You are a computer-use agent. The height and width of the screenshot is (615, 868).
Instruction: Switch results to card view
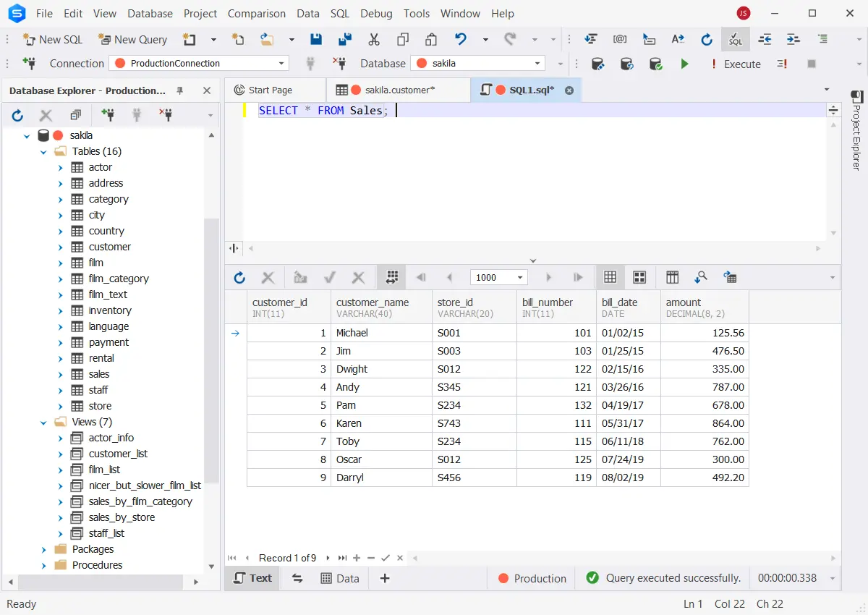pos(639,277)
